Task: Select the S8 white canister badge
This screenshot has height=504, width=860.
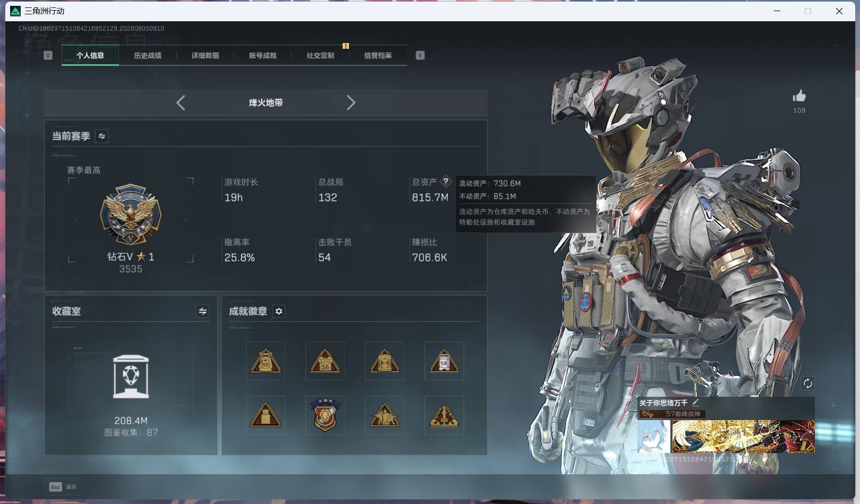Action: [x=444, y=361]
